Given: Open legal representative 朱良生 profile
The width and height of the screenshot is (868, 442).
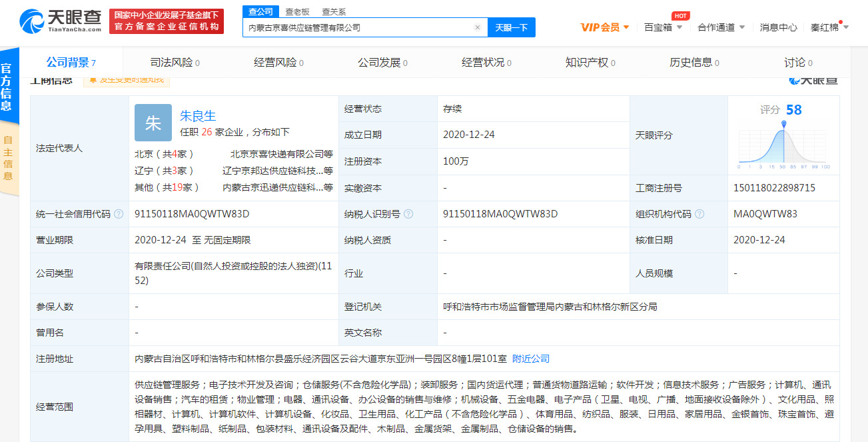Looking at the screenshot, I should 198,115.
